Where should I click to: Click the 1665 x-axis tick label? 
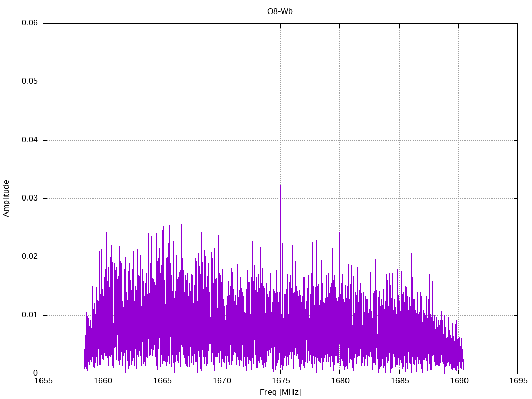(162, 381)
